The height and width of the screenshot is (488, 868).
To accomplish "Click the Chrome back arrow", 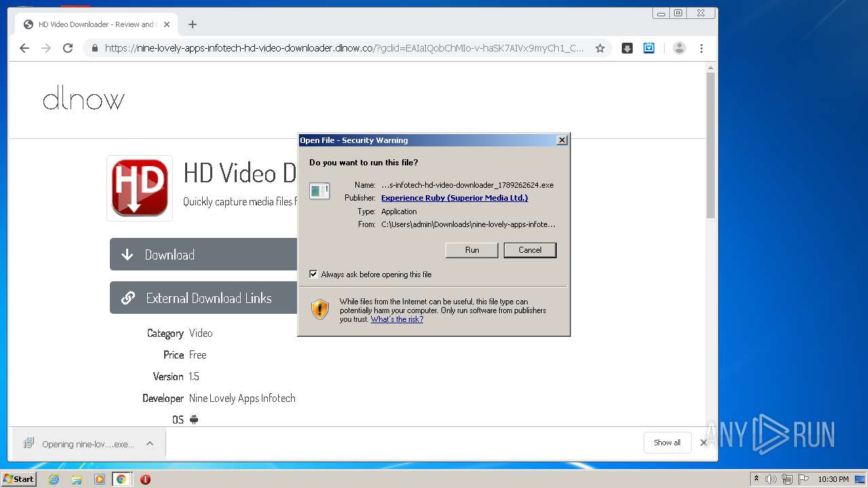I will [x=24, y=48].
